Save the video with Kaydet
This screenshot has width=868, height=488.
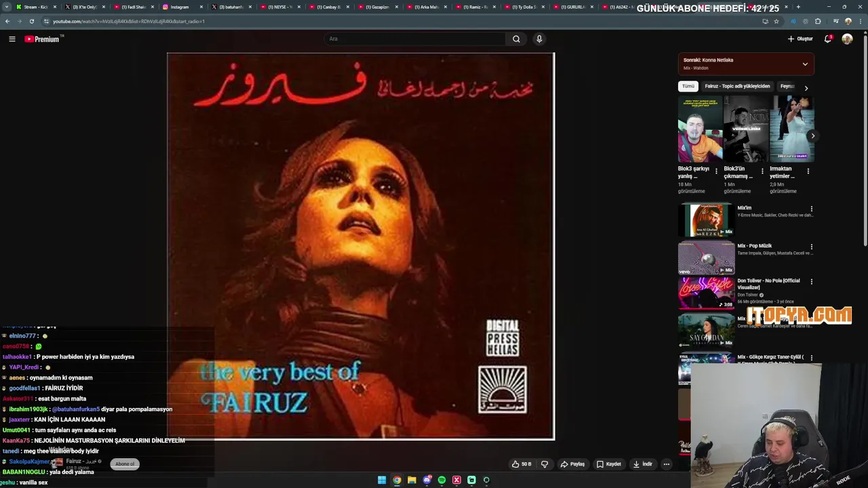(x=609, y=464)
